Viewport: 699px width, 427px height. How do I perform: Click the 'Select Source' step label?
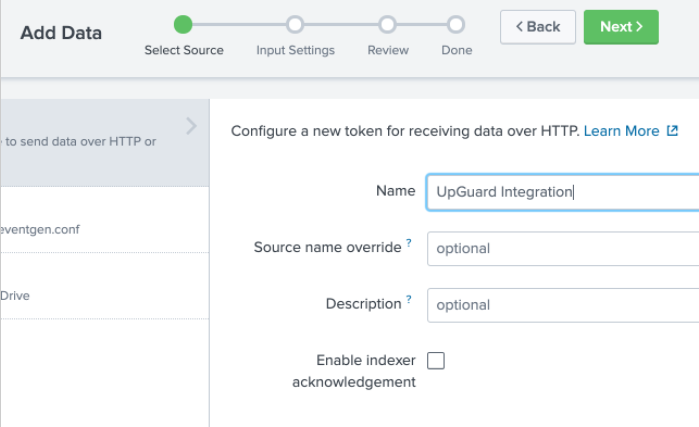point(184,50)
